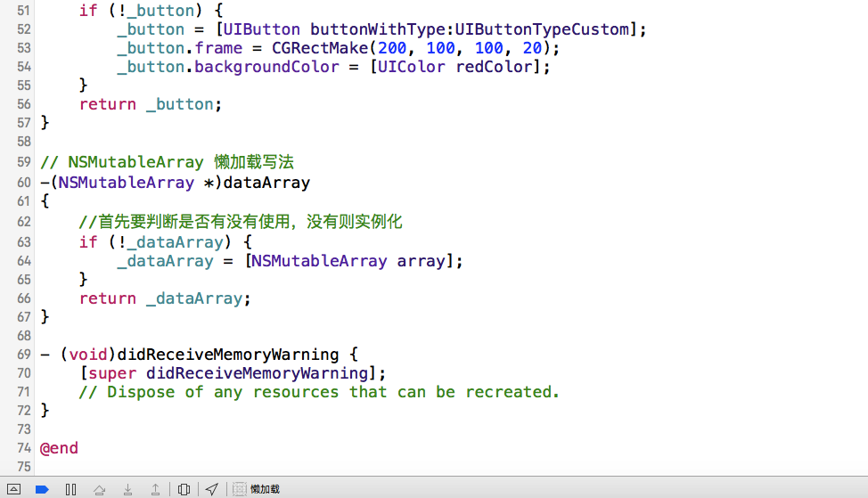Click the method name 'dataArray' on line 60
Screen dimensions: 868x498
[266, 183]
